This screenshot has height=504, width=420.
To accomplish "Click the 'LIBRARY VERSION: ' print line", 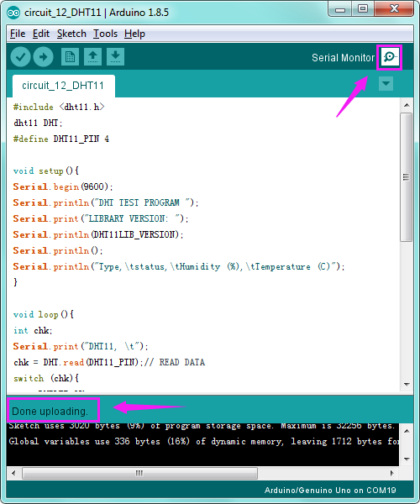I will pyautogui.click(x=101, y=218).
